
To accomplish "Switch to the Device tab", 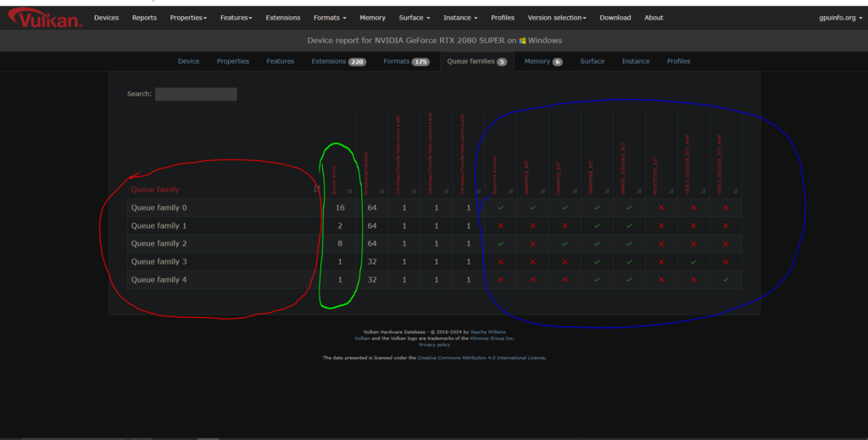I will click(189, 61).
